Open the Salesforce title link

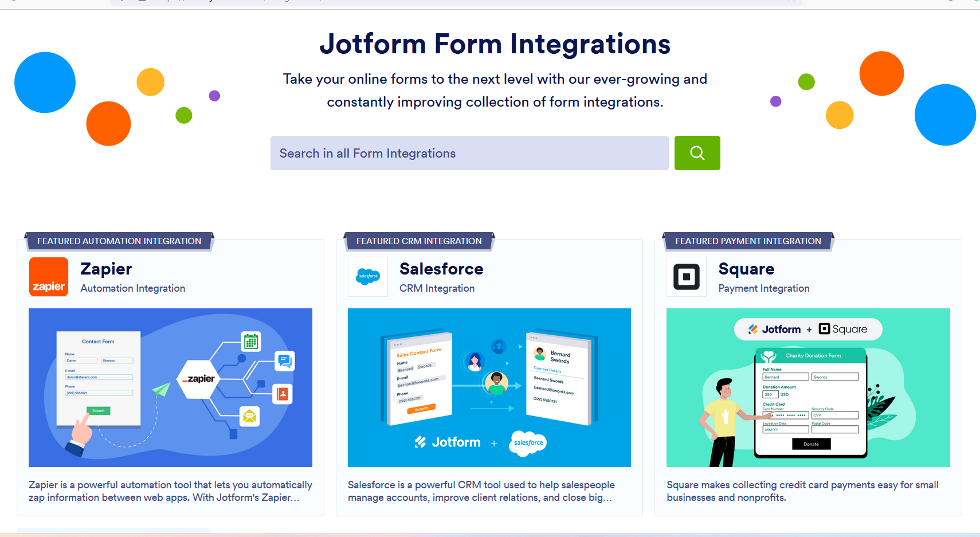(441, 269)
